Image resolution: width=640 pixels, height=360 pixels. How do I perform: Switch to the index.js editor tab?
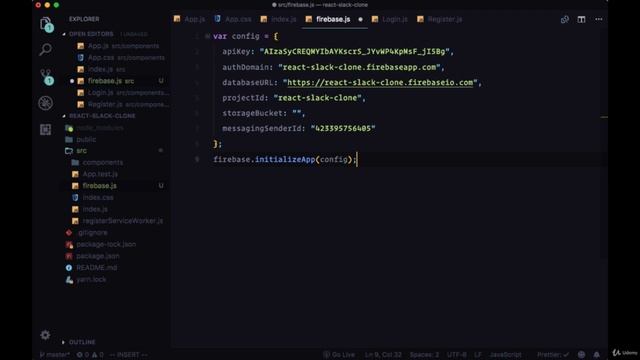(278, 19)
